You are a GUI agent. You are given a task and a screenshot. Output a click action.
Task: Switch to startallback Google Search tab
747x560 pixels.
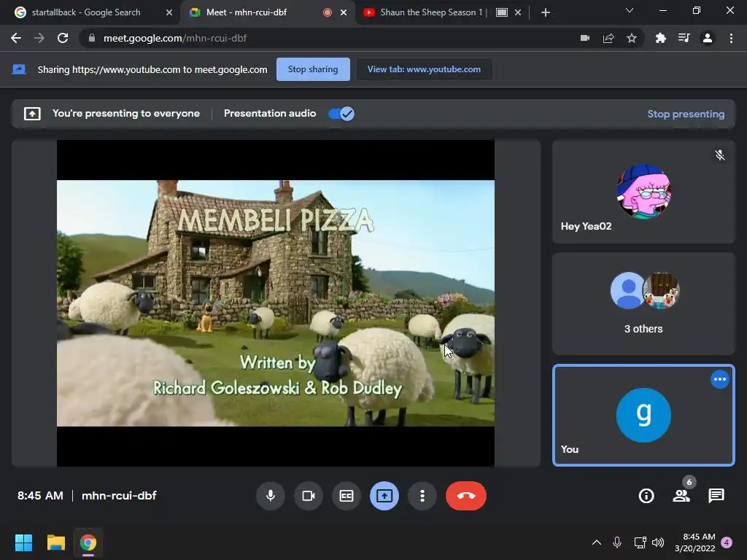point(90,12)
